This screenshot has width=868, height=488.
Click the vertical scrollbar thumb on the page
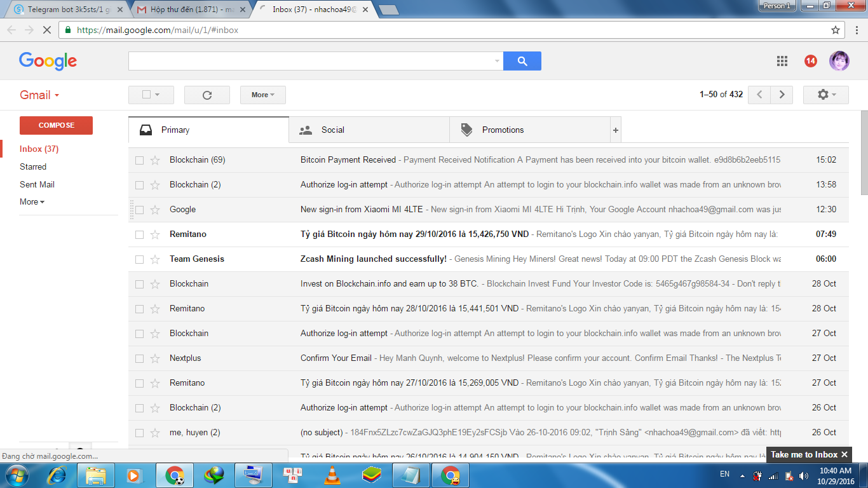click(x=864, y=152)
